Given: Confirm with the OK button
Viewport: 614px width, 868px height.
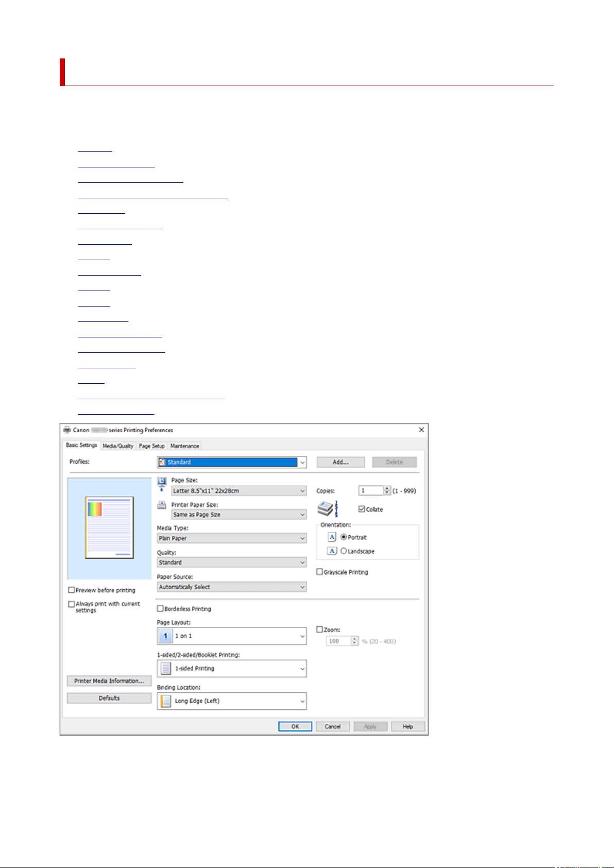Looking at the screenshot, I should click(x=295, y=726).
